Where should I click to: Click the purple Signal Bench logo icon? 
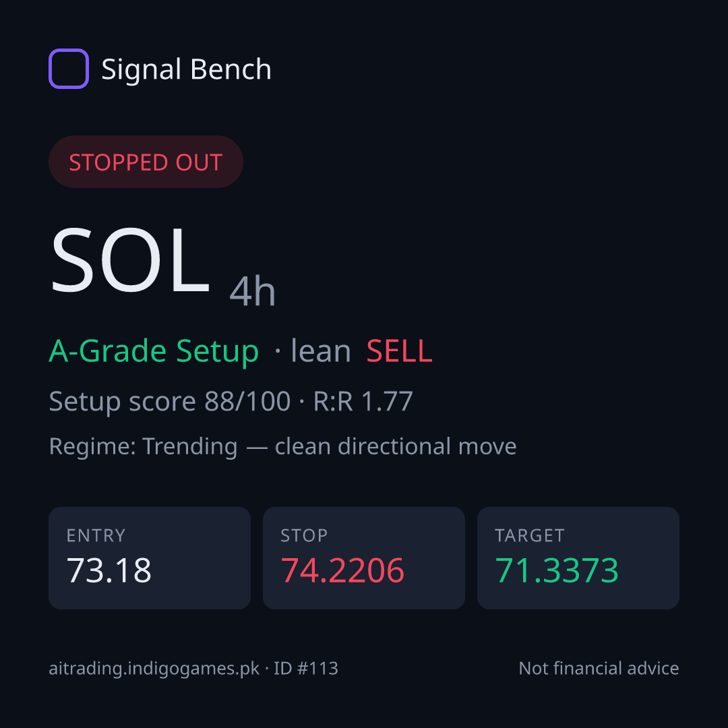(69, 69)
